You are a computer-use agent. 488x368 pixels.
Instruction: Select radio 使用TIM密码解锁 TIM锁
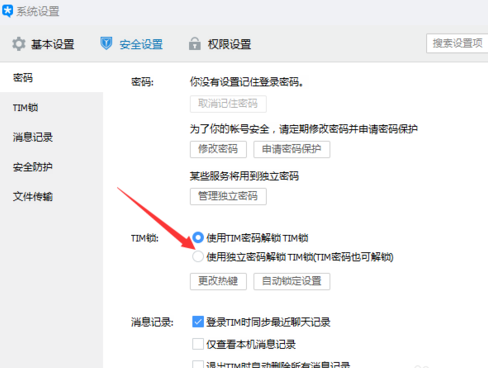[x=198, y=238]
